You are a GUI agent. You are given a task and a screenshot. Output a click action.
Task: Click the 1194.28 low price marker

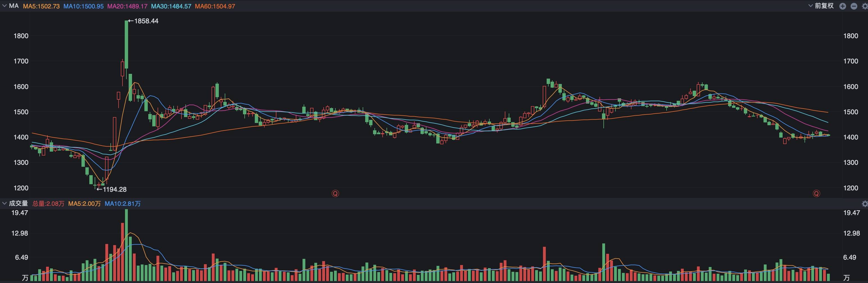click(x=112, y=189)
